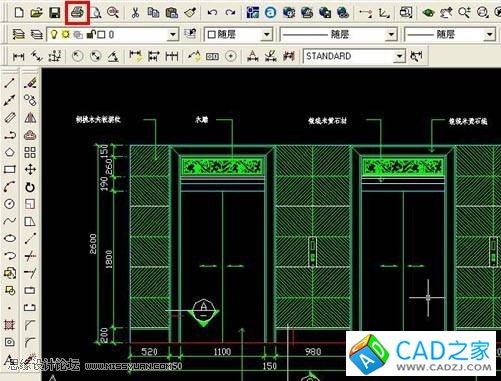Open the Layer Properties Manager icon
501x381 pixels.
click(x=18, y=34)
